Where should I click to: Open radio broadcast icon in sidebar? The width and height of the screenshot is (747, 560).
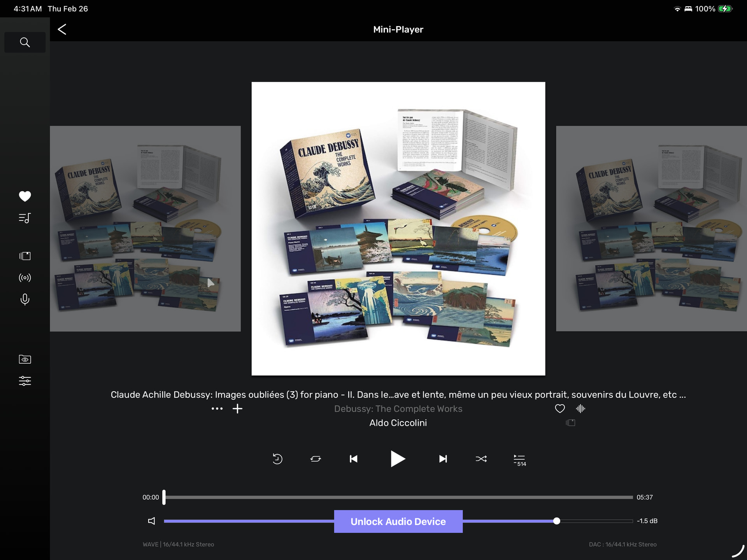click(x=25, y=278)
